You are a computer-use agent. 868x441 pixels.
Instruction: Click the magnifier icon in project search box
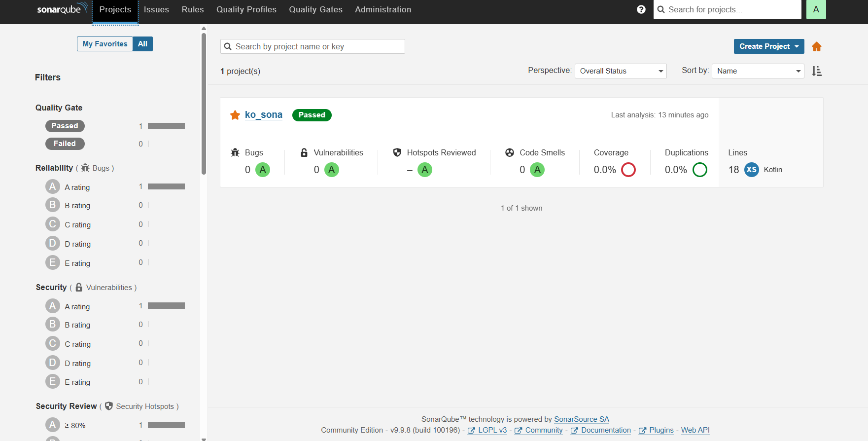(x=228, y=46)
